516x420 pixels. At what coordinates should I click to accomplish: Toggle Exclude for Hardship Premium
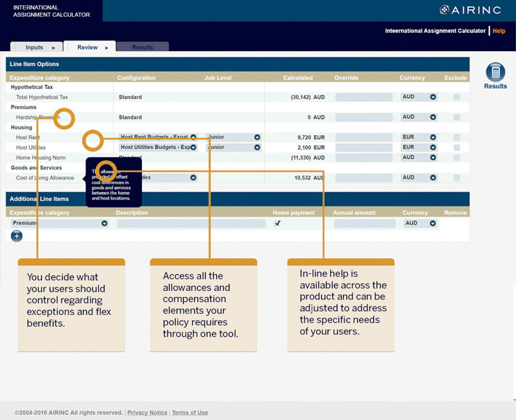[x=457, y=117]
